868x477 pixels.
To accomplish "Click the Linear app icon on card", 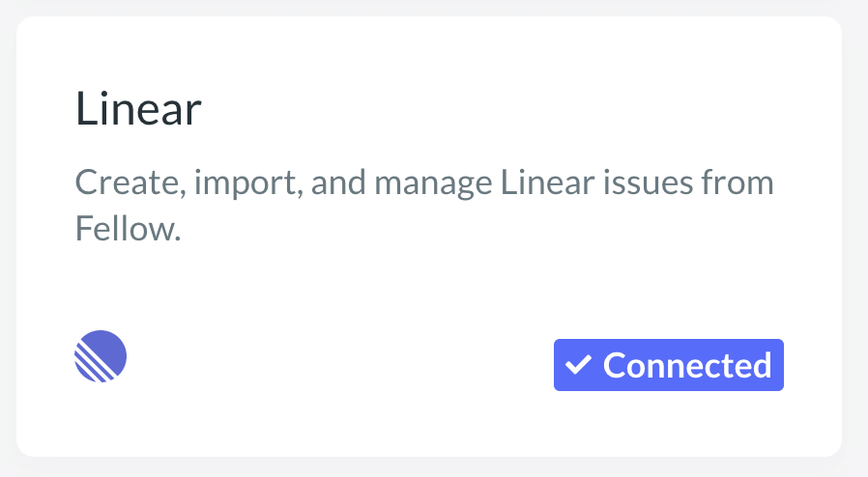I will pos(101,356).
